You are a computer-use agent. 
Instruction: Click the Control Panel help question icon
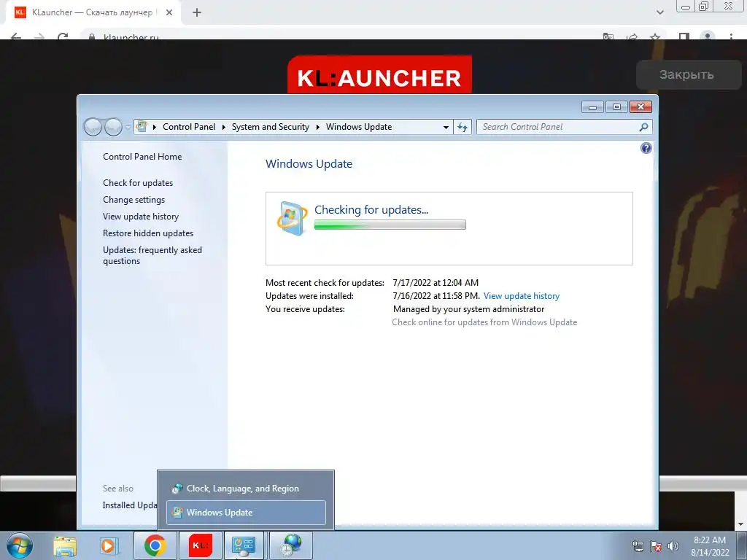tap(646, 148)
